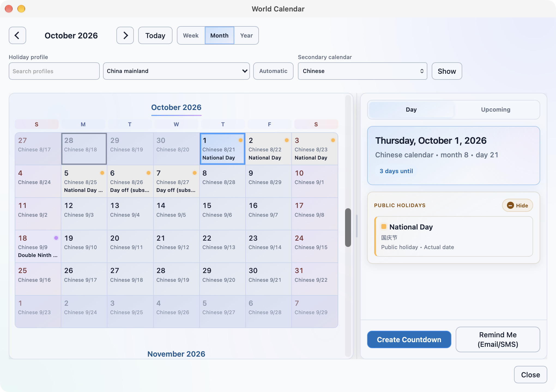Click the orange holiday dot on October 2
This screenshot has height=392, width=556.
pos(287,140)
